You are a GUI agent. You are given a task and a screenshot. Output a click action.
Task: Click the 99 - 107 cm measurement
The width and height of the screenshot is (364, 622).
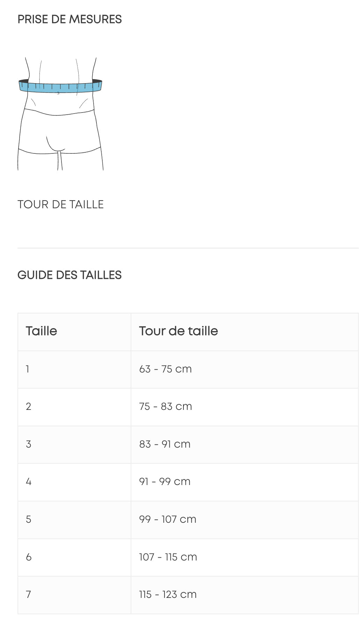167,519
